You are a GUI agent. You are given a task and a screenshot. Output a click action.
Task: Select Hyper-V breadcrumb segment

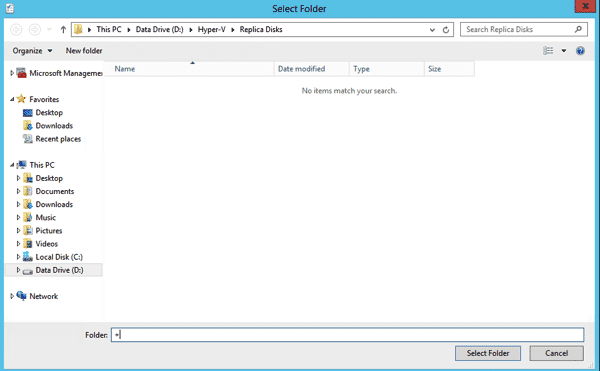coord(212,29)
